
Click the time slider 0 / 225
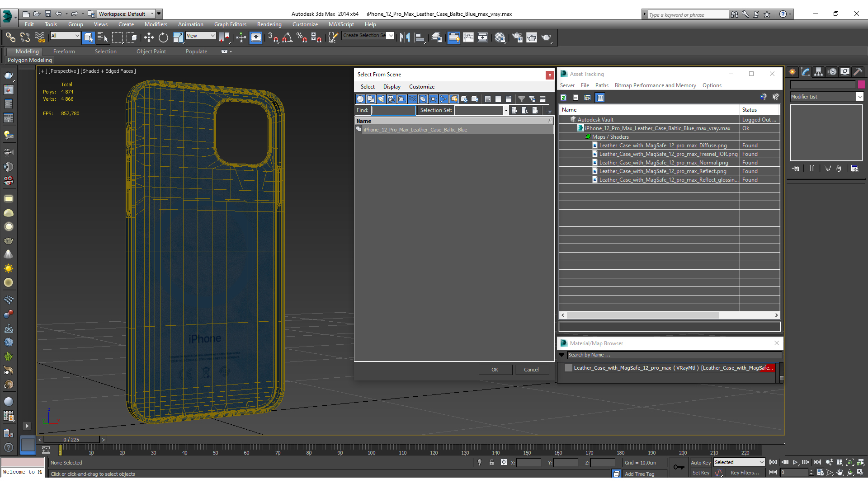click(x=71, y=440)
